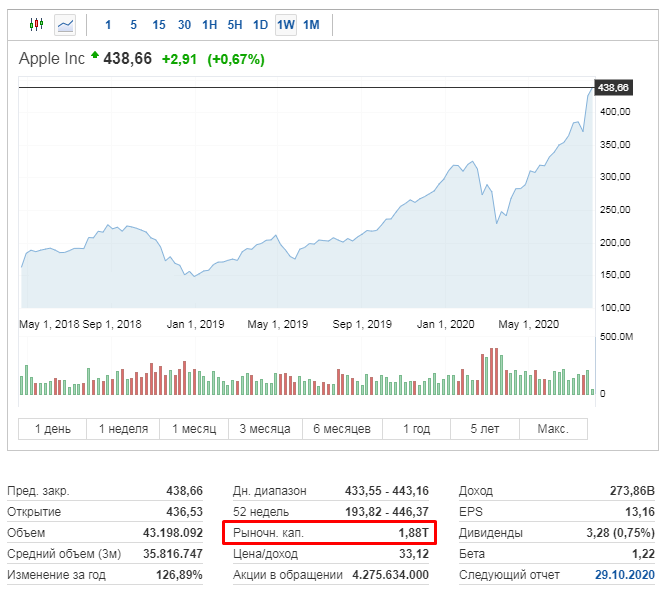
Task: Click the +2,91 change value
Action: click(x=179, y=59)
